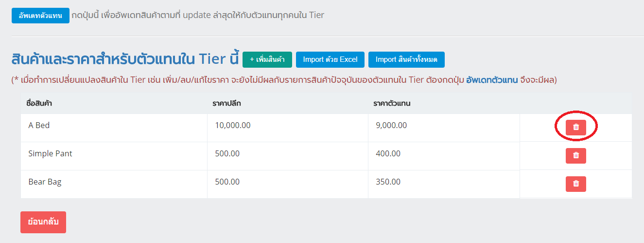Image resolution: width=644 pixels, height=243 pixels.
Task: Remove Bear Bag using trash icon
Action: point(575,184)
